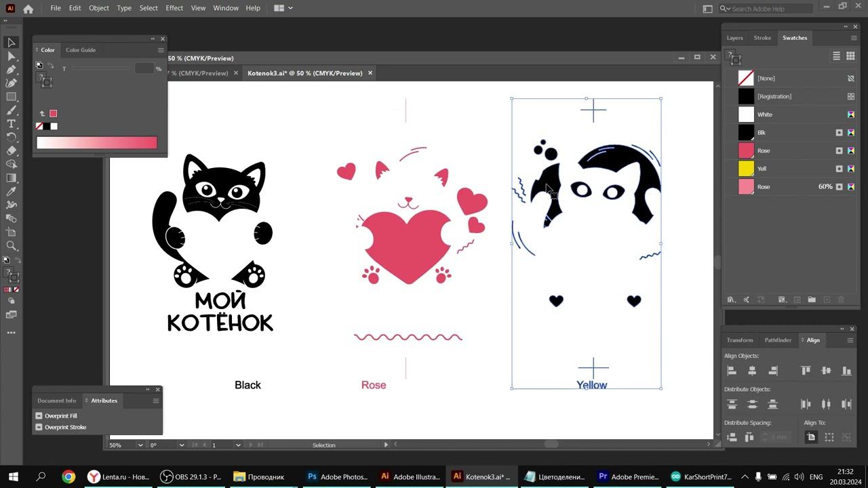Activate None fill in Color panel

click(x=39, y=126)
